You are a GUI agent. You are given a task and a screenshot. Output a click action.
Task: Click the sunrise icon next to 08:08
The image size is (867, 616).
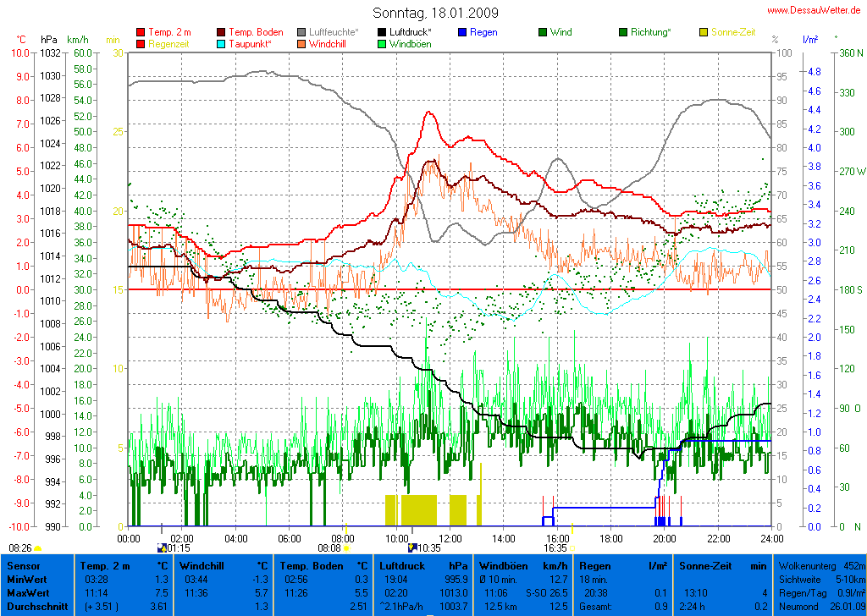[x=345, y=548]
